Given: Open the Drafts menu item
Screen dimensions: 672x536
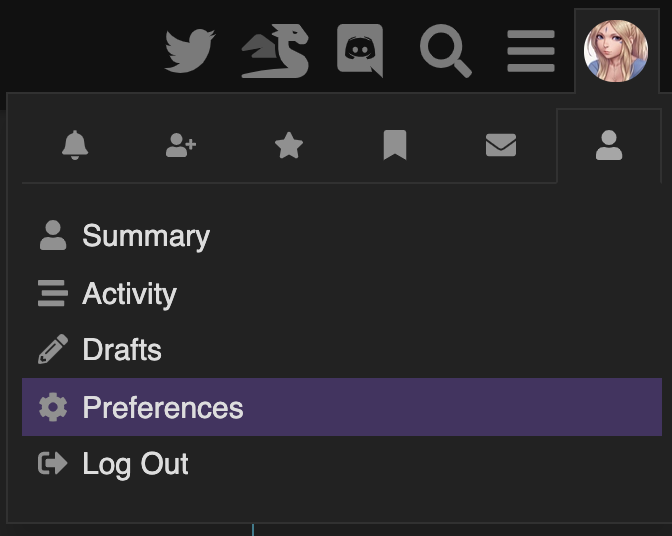Looking at the screenshot, I should point(122,350).
